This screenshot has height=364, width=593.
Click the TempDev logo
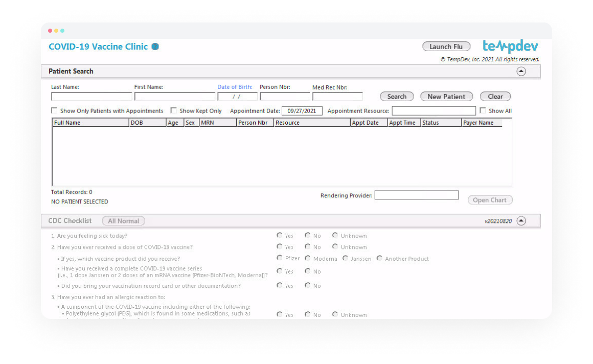click(510, 47)
